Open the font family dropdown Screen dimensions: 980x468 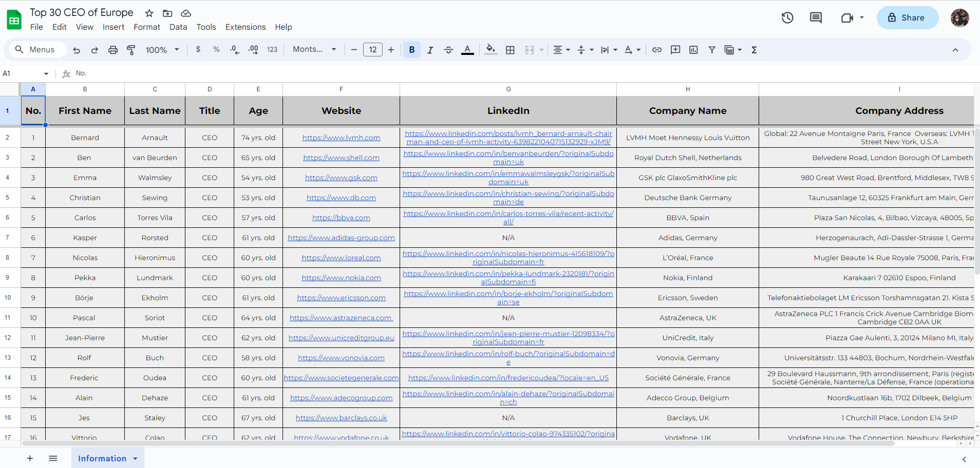[x=314, y=50]
